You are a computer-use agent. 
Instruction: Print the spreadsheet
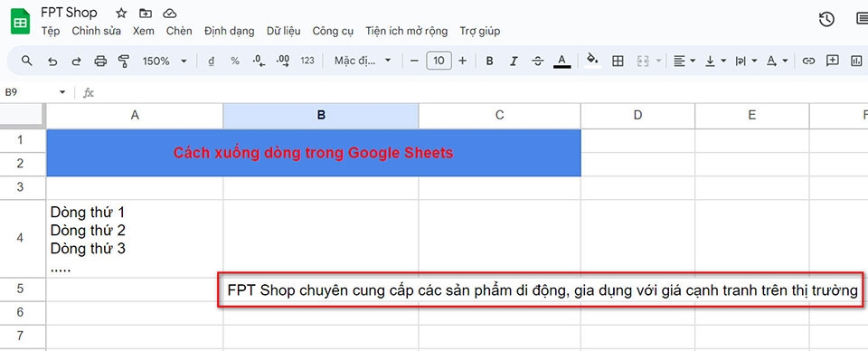[100, 62]
